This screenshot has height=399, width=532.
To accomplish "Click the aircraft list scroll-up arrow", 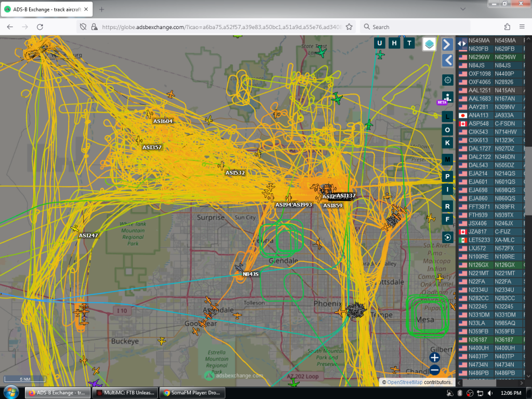I will coord(528,38).
